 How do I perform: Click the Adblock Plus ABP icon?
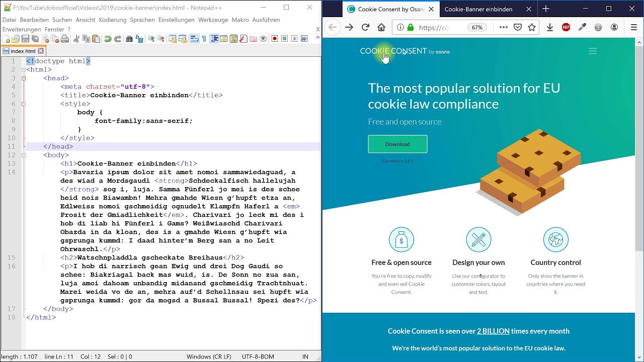click(566, 28)
